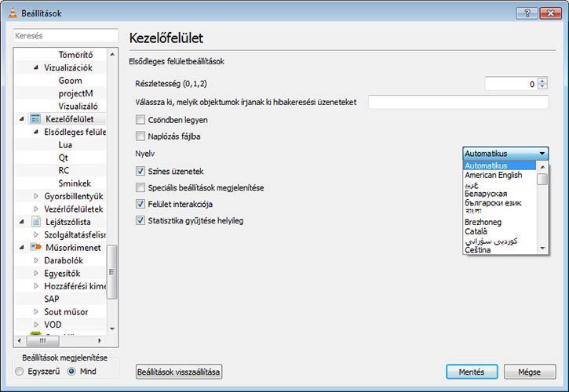Select Català in the language list
The width and height of the screenshot is (569, 392).
(x=478, y=232)
